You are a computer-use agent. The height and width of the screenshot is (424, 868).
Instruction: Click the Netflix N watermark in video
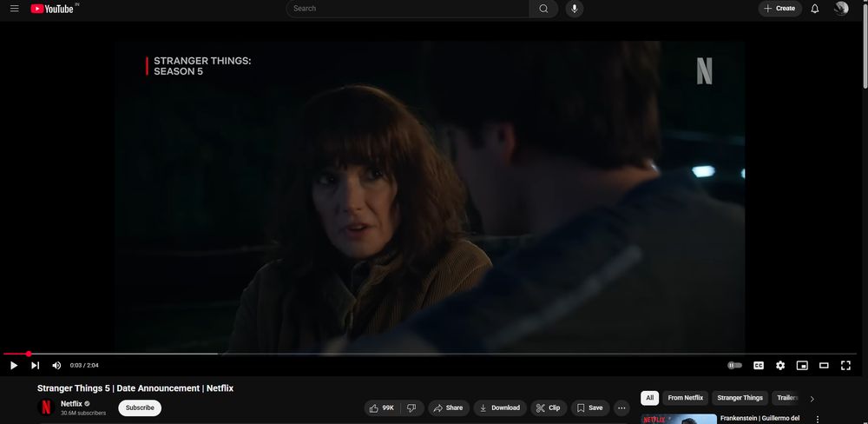pos(704,71)
